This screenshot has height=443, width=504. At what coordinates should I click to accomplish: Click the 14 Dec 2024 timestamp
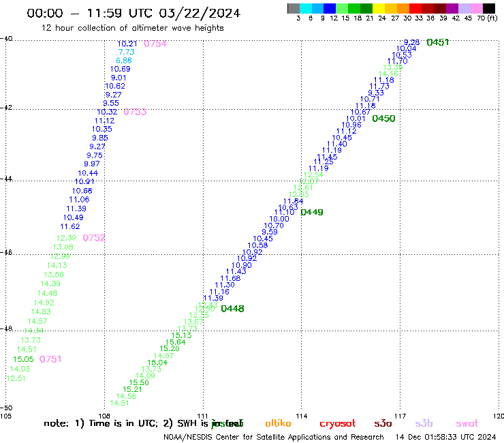click(446, 438)
